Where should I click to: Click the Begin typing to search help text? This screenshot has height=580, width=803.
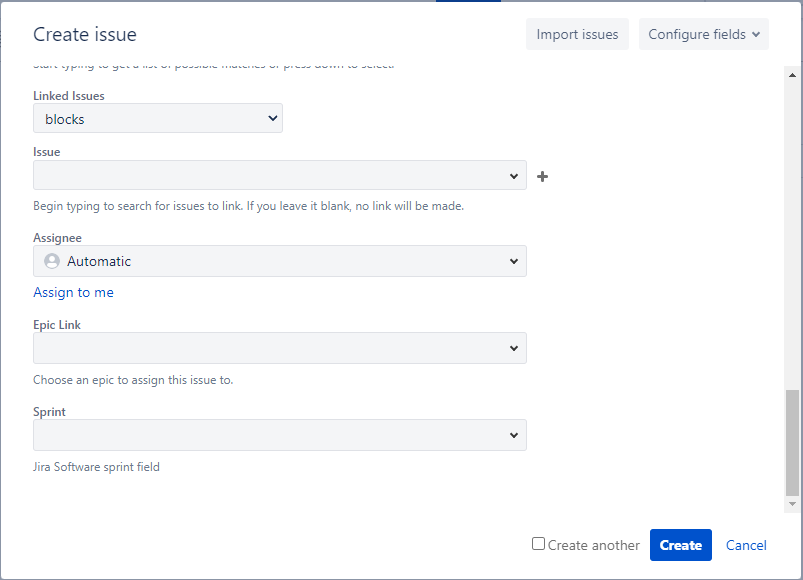(248, 206)
